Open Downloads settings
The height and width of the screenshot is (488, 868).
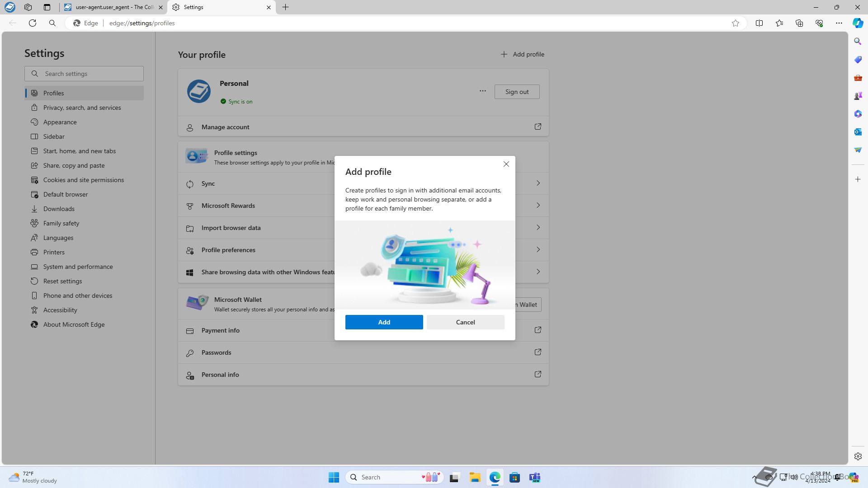click(x=84, y=209)
